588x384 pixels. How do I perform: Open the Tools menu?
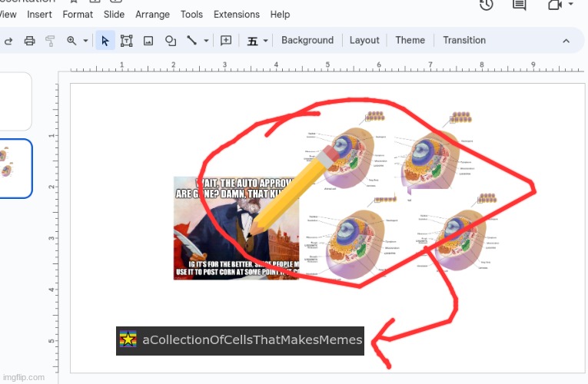pyautogui.click(x=191, y=15)
